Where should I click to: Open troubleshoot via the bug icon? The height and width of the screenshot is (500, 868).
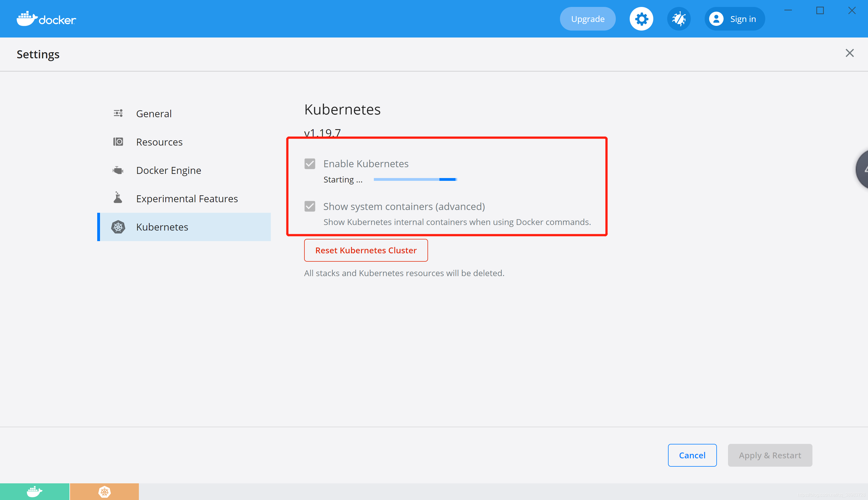coord(679,19)
